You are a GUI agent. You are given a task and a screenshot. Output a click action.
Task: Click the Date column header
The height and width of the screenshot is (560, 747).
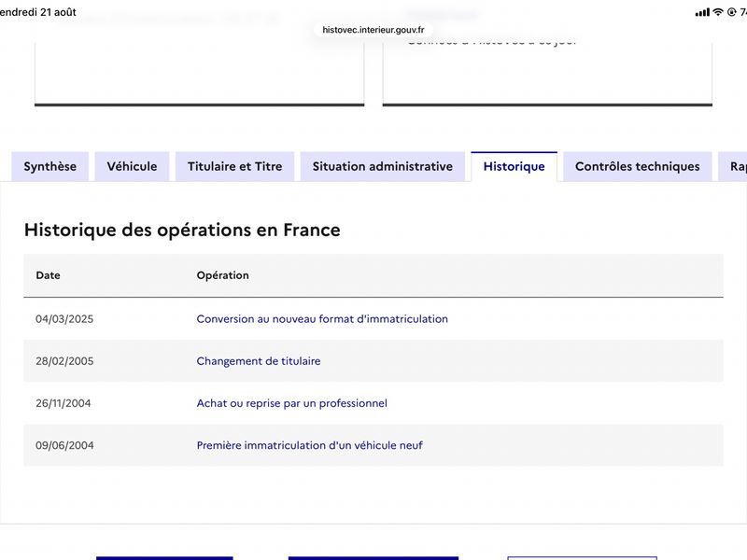48,275
